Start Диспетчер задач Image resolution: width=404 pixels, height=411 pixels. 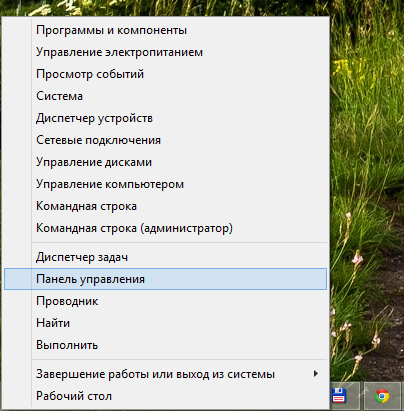click(165, 257)
